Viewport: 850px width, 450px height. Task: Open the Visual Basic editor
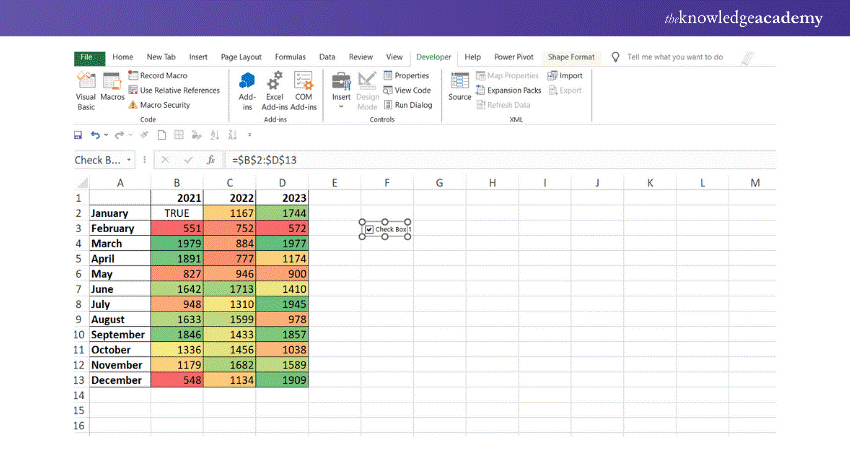(86, 87)
